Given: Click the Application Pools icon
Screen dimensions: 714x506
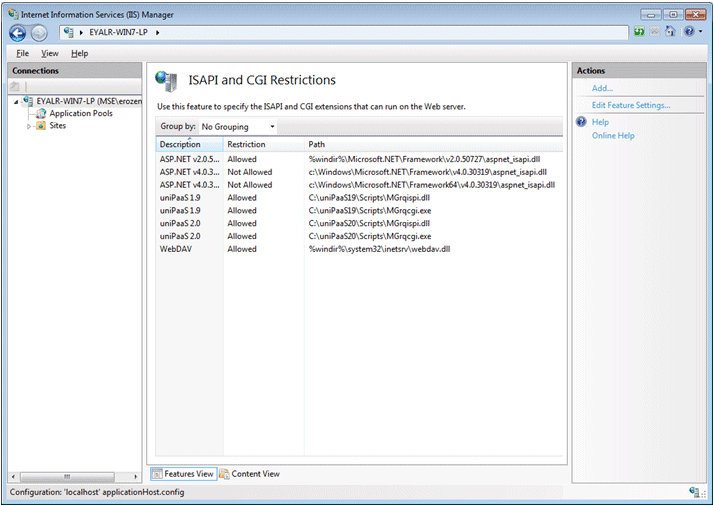Looking at the screenshot, I should 41,113.
